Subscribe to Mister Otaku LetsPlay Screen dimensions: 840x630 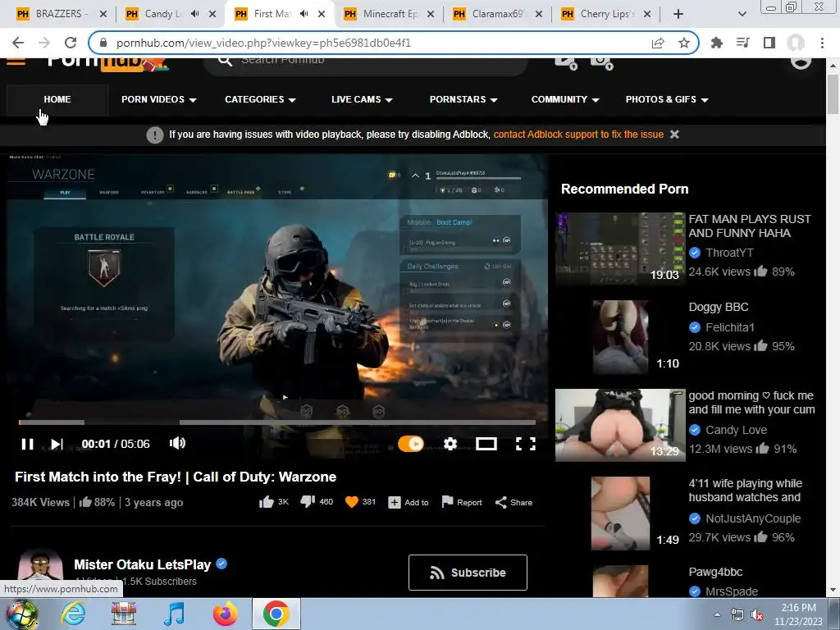(x=468, y=573)
